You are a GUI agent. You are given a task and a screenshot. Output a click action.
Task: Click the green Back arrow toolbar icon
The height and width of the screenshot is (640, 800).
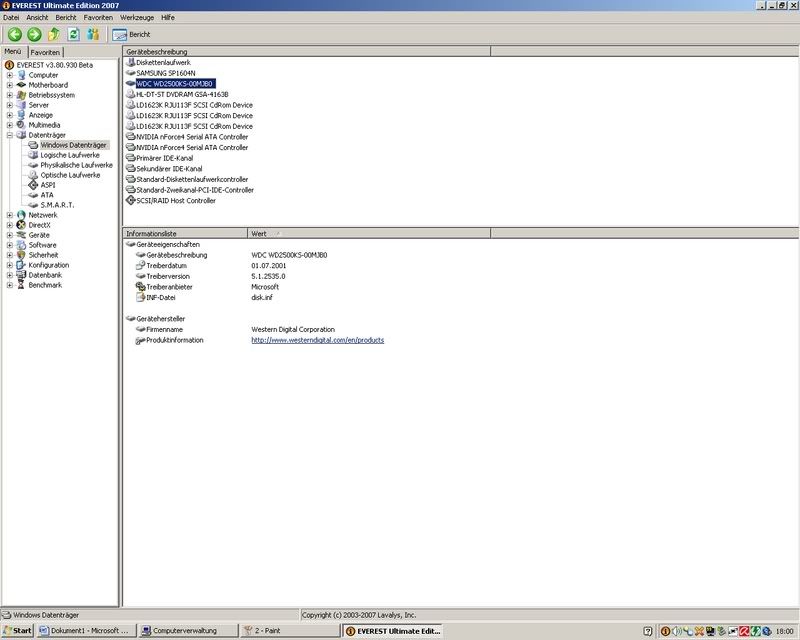[15, 34]
